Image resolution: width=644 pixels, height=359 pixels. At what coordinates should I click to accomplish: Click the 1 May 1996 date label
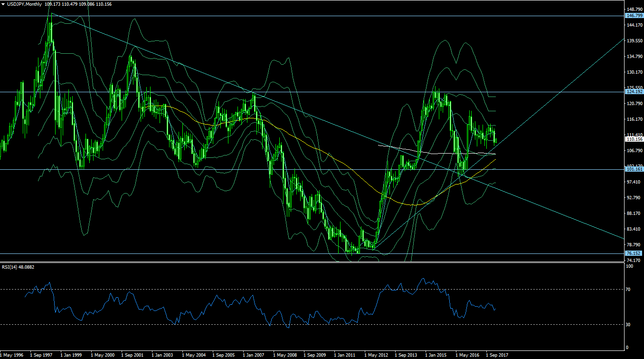(12, 355)
